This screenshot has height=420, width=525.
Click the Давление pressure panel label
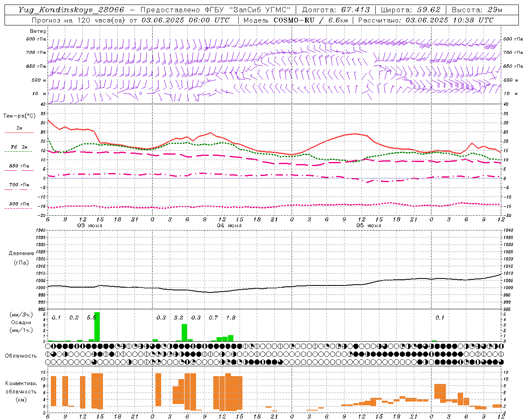click(21, 253)
